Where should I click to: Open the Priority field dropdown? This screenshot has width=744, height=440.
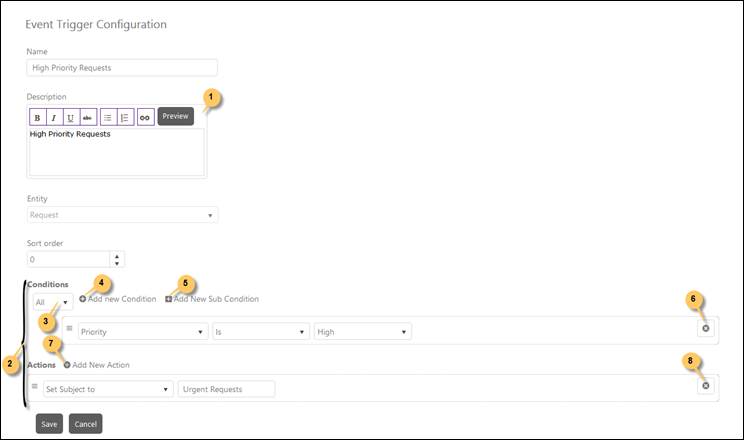coord(142,331)
